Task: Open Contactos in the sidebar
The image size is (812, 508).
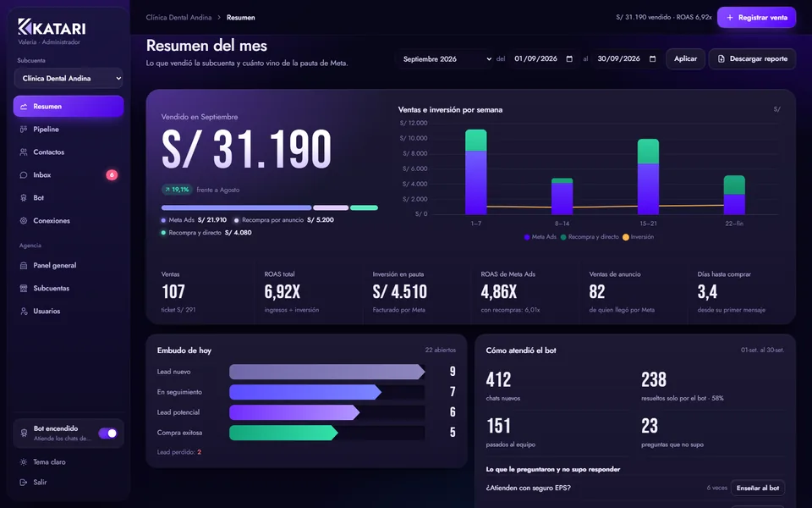Action: tap(69, 152)
